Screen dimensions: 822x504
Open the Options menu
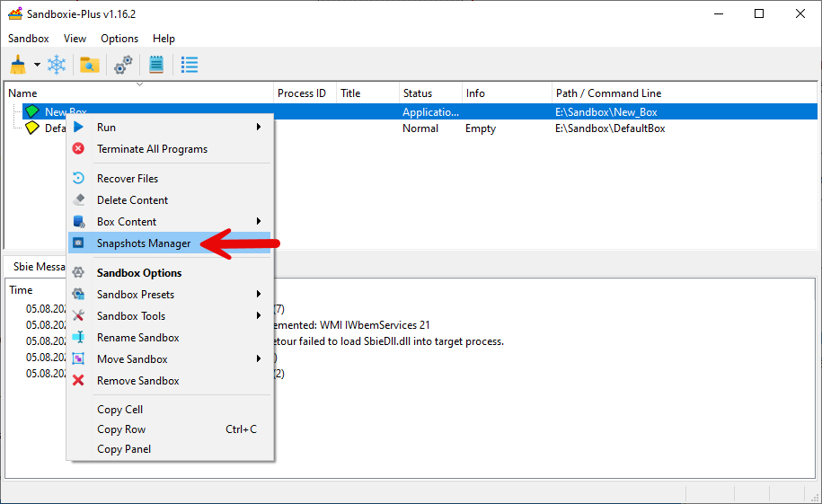[119, 39]
